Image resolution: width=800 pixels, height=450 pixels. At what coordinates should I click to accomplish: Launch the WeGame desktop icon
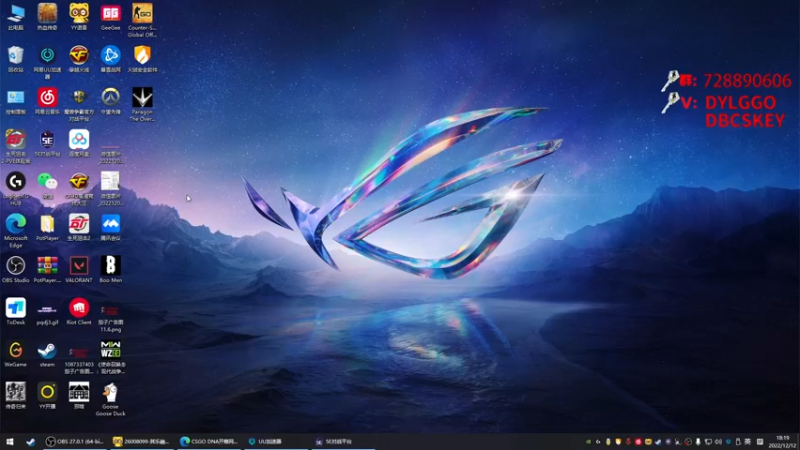pyautogui.click(x=16, y=355)
